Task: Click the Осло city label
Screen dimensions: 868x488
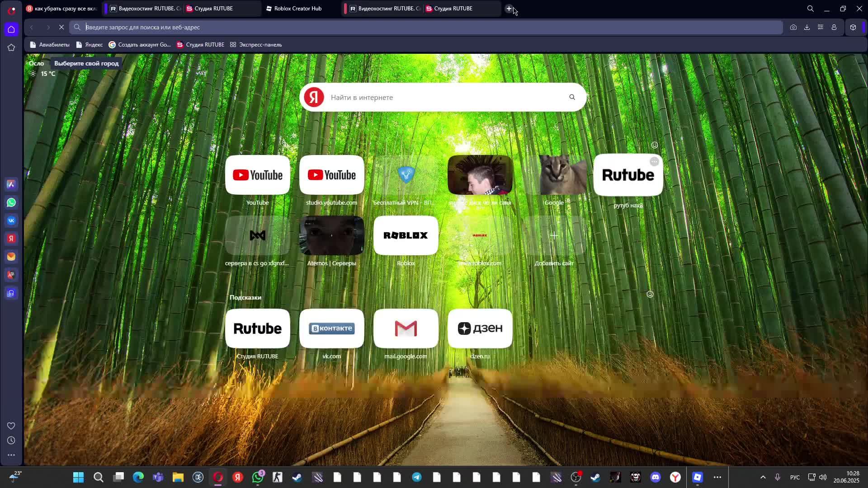Action: point(37,63)
